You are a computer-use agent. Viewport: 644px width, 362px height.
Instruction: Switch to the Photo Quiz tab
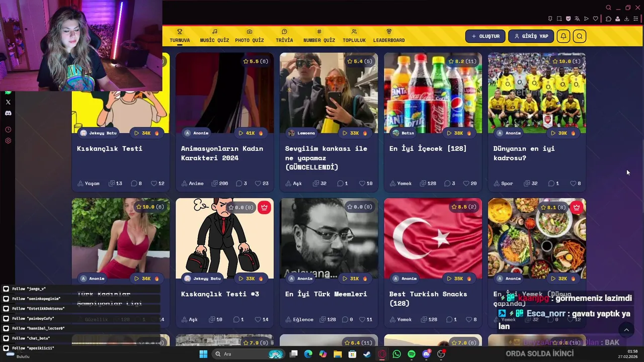[x=249, y=36]
